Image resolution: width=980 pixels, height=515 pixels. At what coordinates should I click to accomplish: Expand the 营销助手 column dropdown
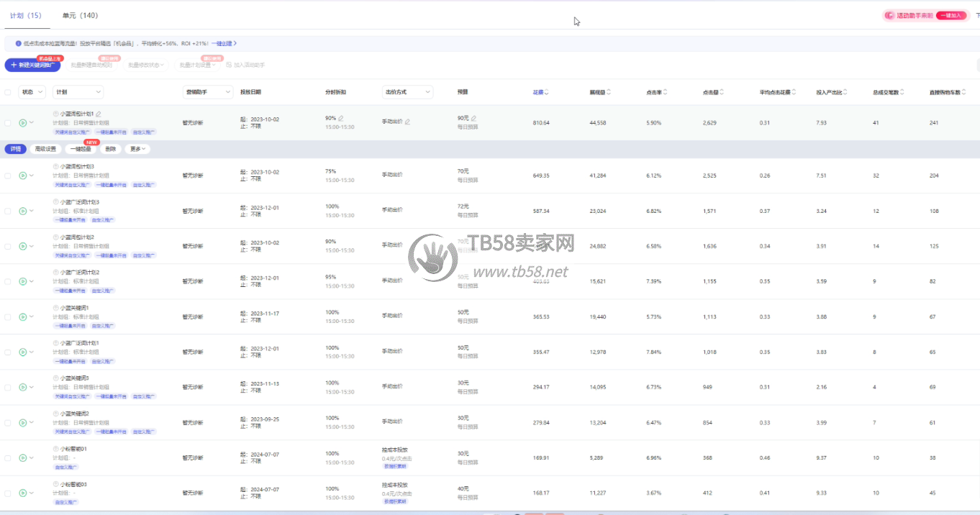[x=207, y=92]
